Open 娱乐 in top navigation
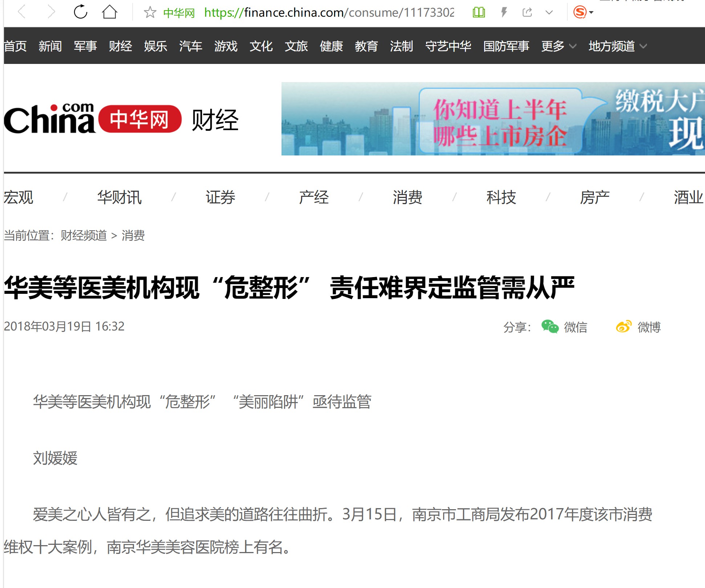 [x=155, y=46]
